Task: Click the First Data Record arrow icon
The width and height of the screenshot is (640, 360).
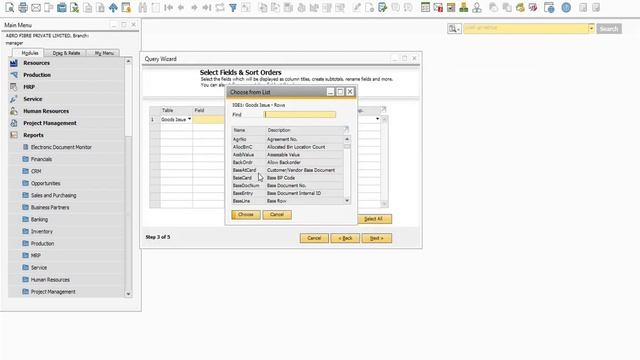Action: coord(168,7)
